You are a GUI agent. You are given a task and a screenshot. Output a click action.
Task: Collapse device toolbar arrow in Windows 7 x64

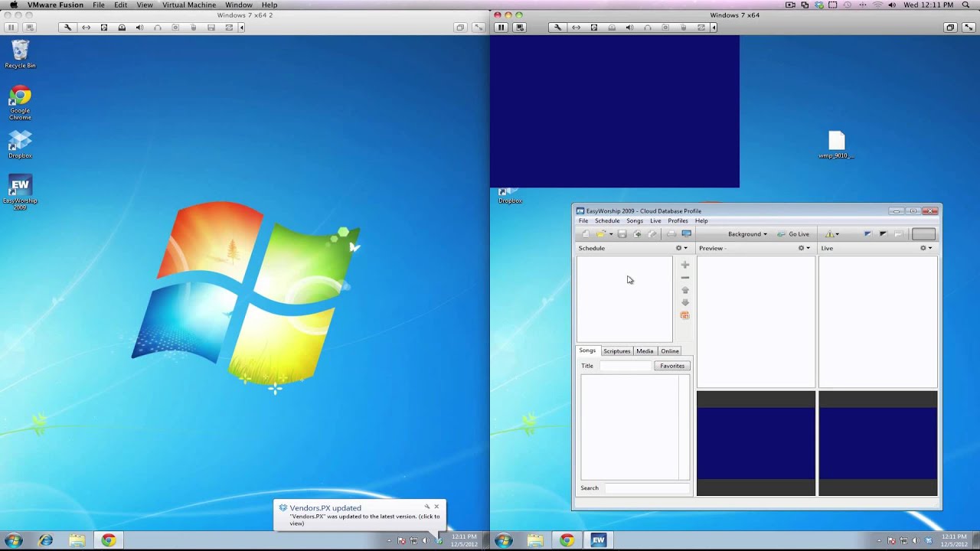point(714,28)
